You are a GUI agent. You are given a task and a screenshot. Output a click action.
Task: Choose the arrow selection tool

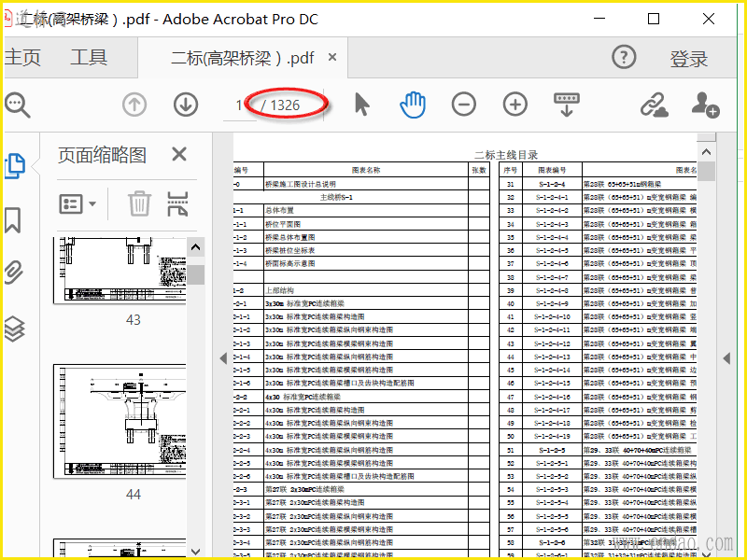point(361,105)
